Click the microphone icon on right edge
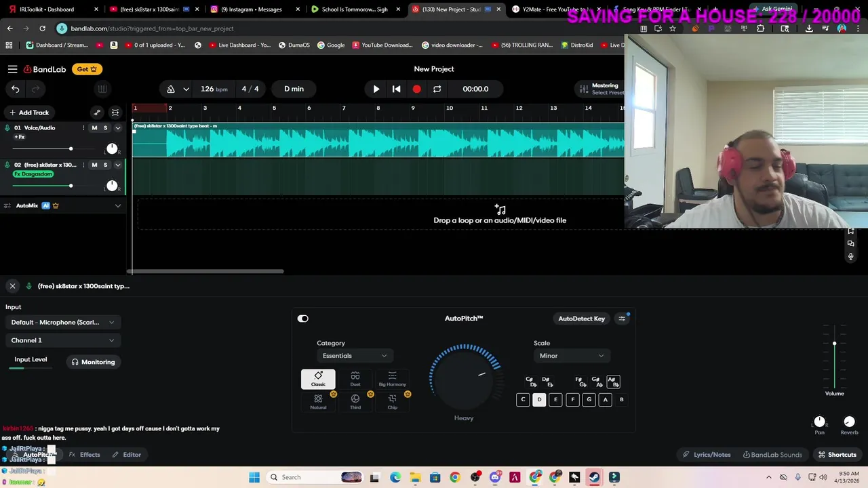Screen dimensions: 868x488 [850, 256]
